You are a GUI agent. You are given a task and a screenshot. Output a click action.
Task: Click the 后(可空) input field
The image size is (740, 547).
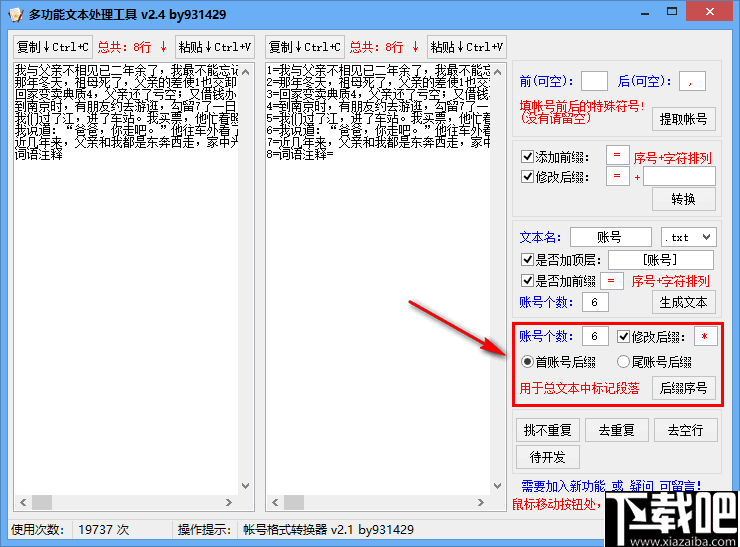click(692, 81)
